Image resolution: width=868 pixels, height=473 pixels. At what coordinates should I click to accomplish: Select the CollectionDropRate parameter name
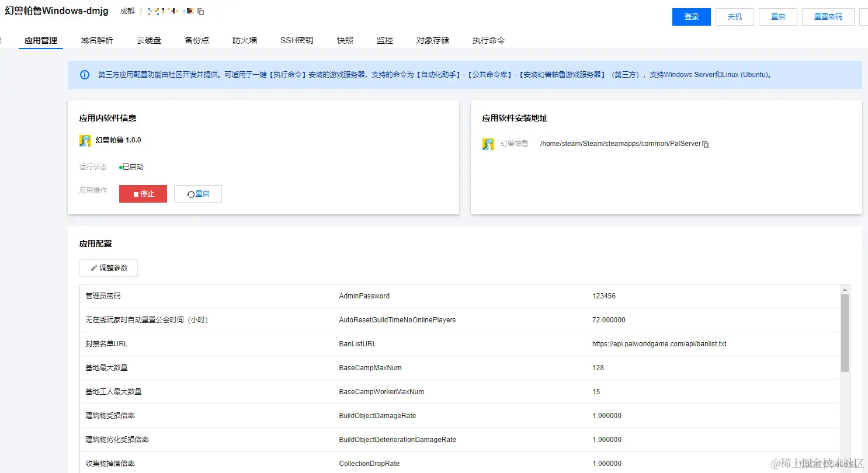[369, 464]
